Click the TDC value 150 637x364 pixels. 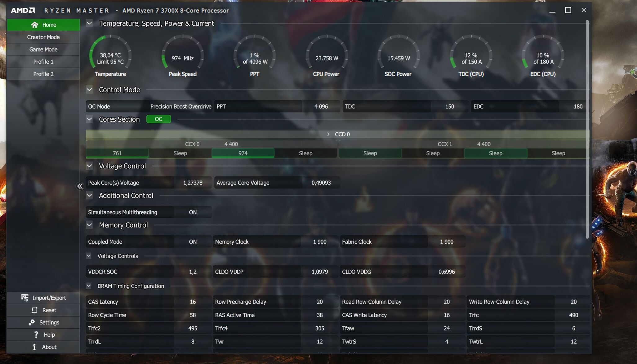[449, 106]
